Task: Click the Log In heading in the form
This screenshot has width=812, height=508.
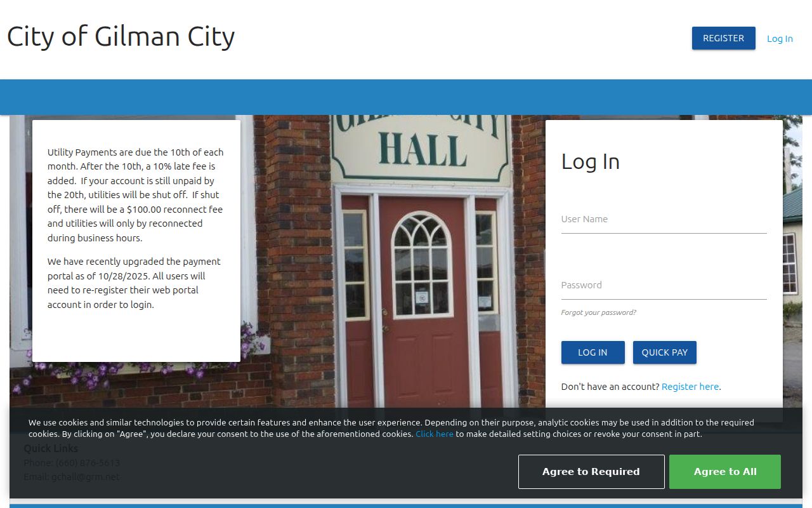Action: pyautogui.click(x=590, y=161)
